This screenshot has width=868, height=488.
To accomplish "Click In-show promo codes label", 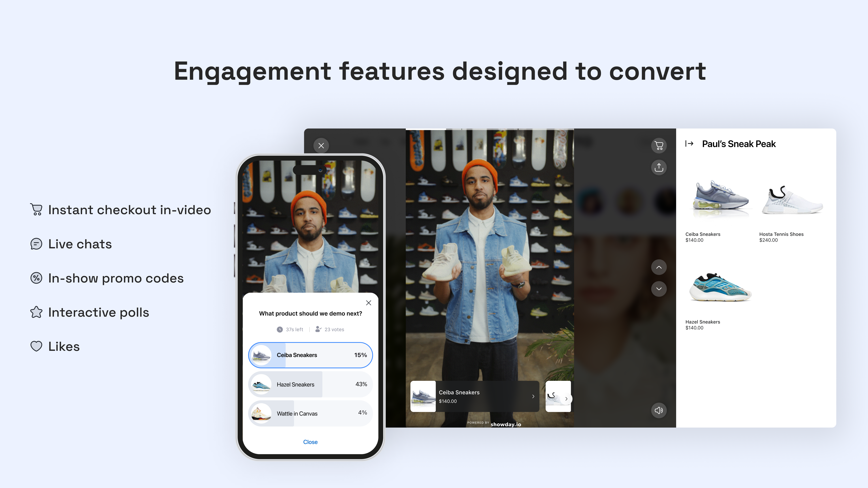I will point(116,278).
